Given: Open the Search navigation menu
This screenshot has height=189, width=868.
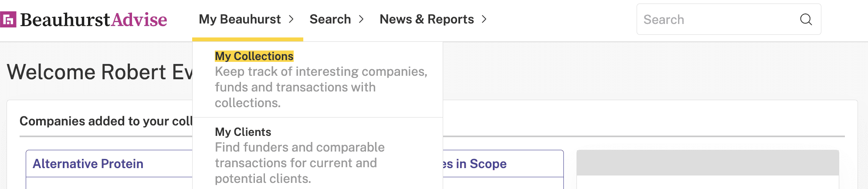Looking at the screenshot, I should click(330, 19).
